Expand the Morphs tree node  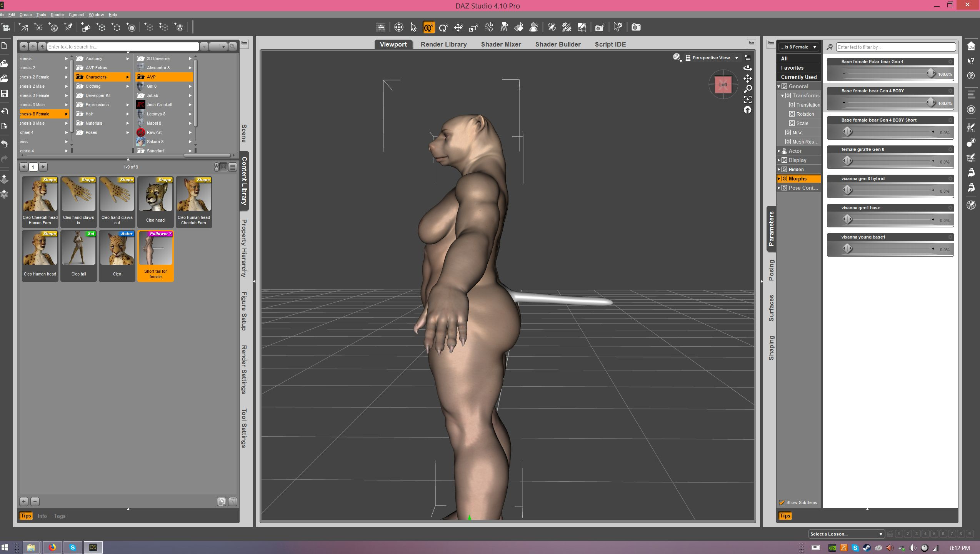pyautogui.click(x=779, y=179)
